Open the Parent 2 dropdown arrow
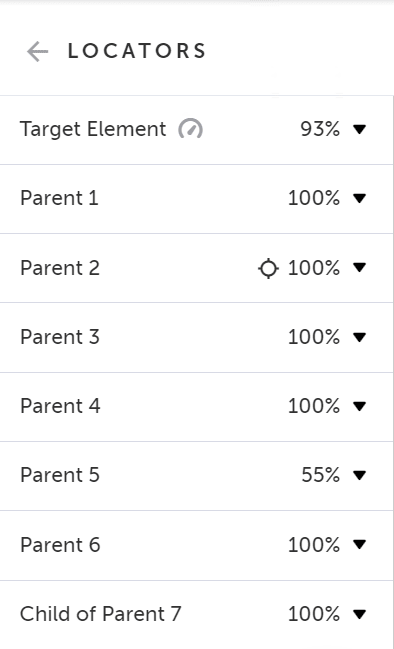This screenshot has height=649, width=394. (360, 268)
